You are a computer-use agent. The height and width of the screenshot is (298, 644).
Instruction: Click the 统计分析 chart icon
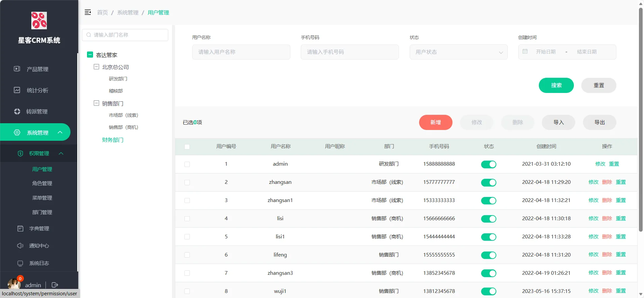[17, 90]
